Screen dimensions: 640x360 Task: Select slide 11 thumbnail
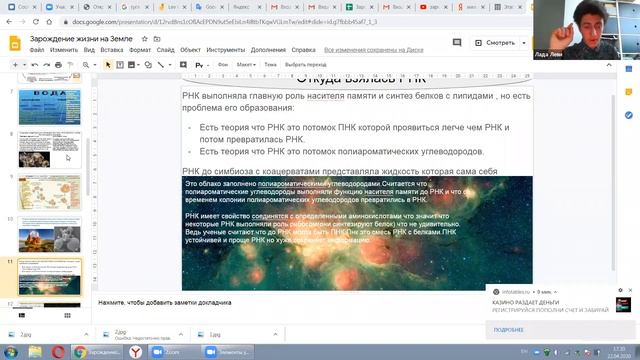point(49,277)
